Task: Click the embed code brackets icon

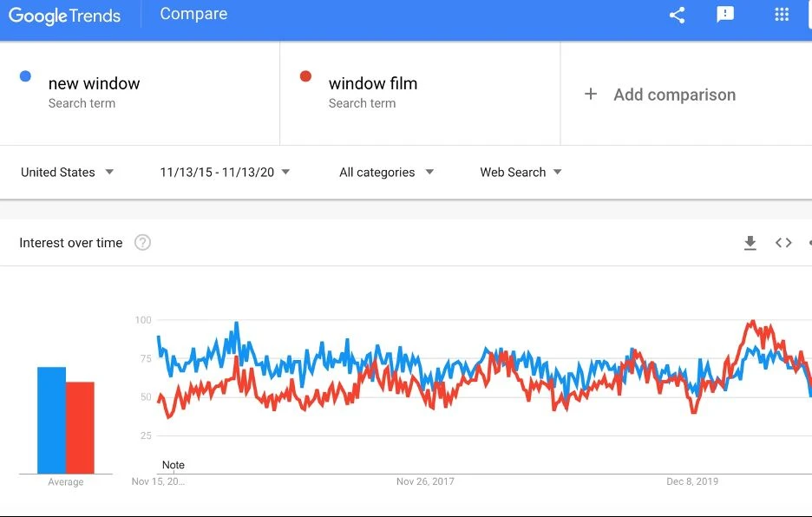Action: [x=783, y=242]
